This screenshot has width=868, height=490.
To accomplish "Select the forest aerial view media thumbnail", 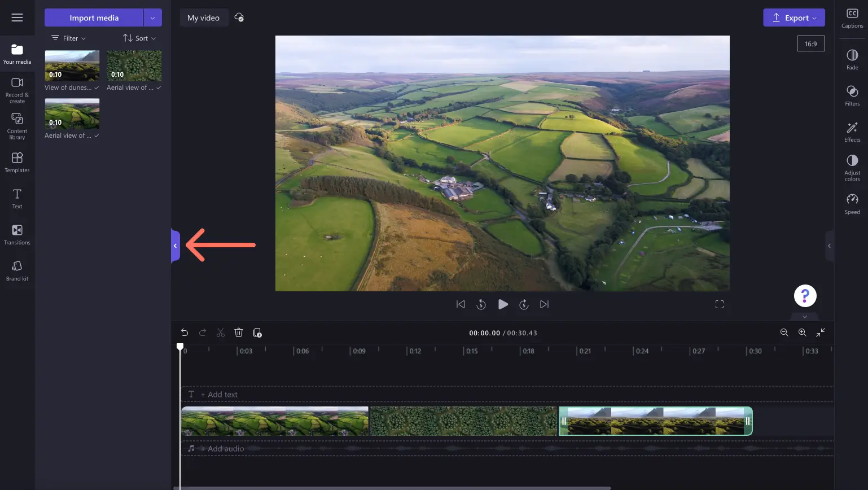I will (134, 65).
